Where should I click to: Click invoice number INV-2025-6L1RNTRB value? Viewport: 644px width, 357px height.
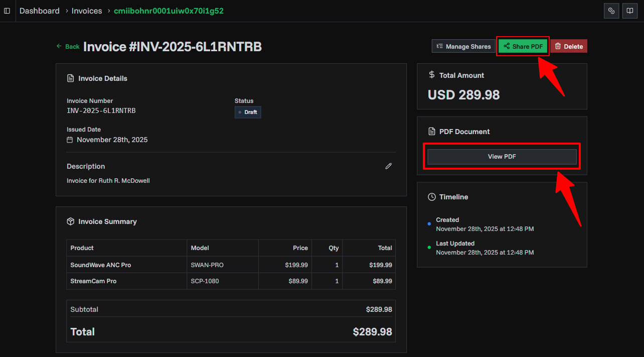coord(101,110)
